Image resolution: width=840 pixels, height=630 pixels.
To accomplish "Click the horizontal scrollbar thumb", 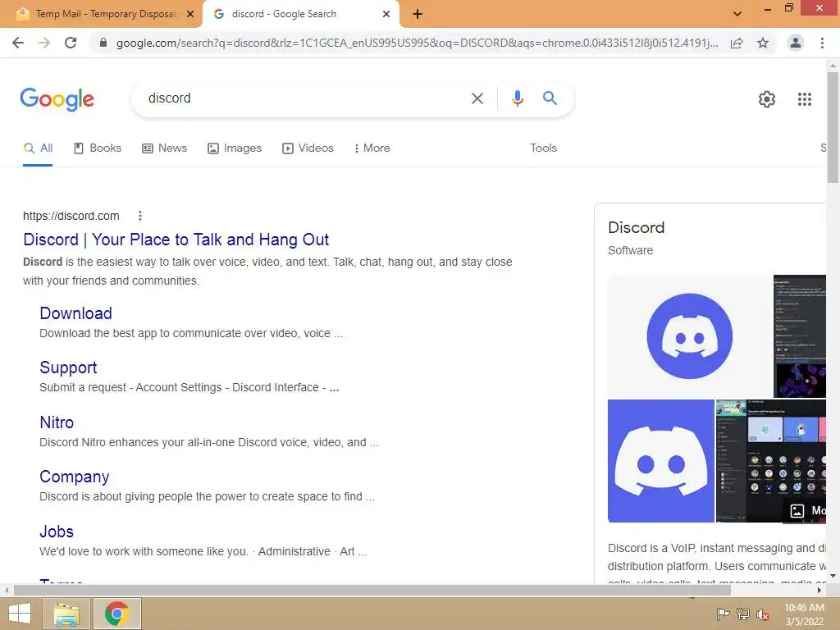I will click(x=372, y=591).
